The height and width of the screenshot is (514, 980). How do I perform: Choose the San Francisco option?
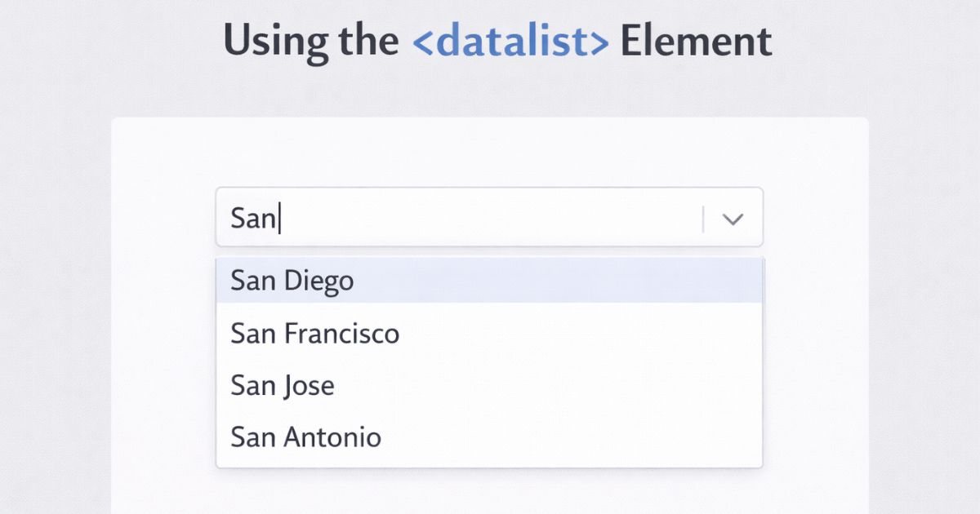pos(314,333)
